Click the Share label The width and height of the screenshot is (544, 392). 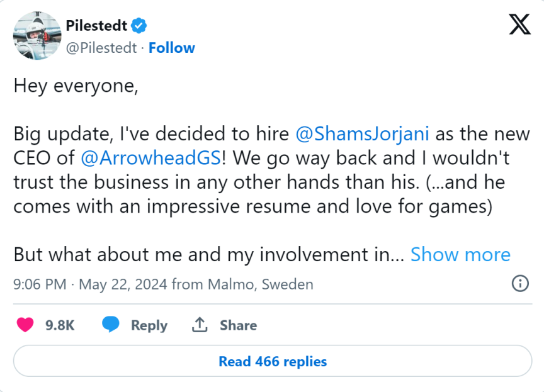pyautogui.click(x=238, y=325)
